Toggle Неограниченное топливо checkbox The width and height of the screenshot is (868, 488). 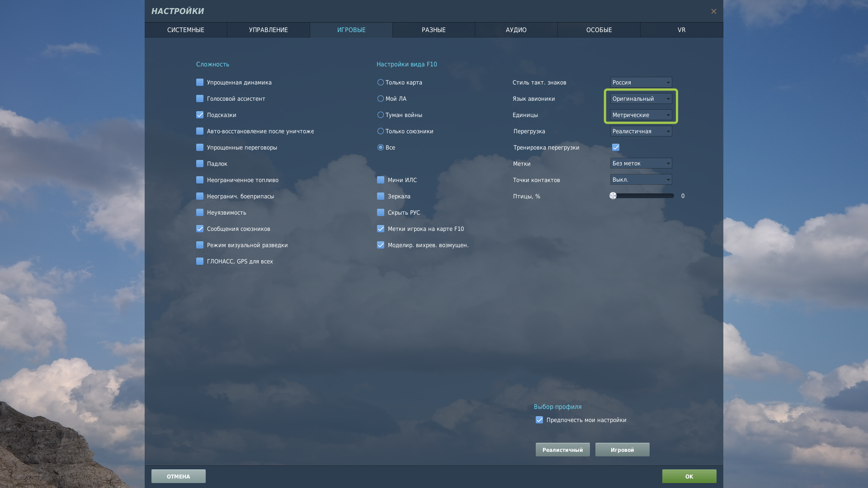click(x=200, y=180)
